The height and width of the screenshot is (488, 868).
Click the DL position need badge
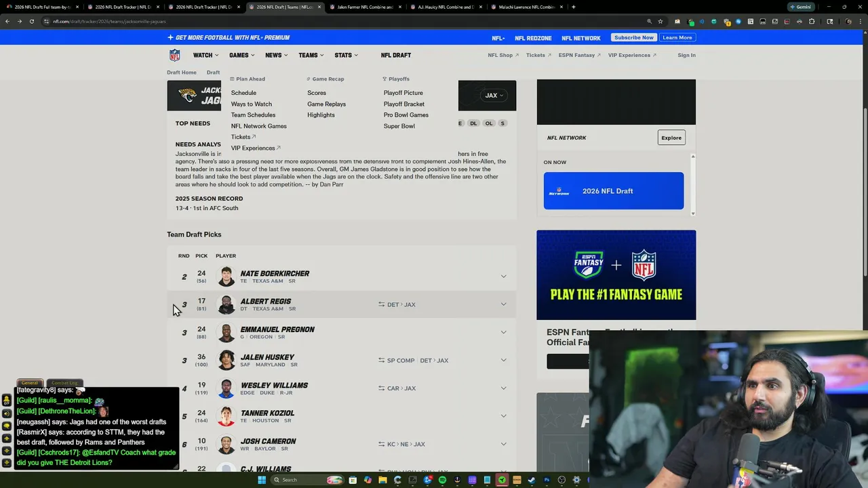click(473, 123)
